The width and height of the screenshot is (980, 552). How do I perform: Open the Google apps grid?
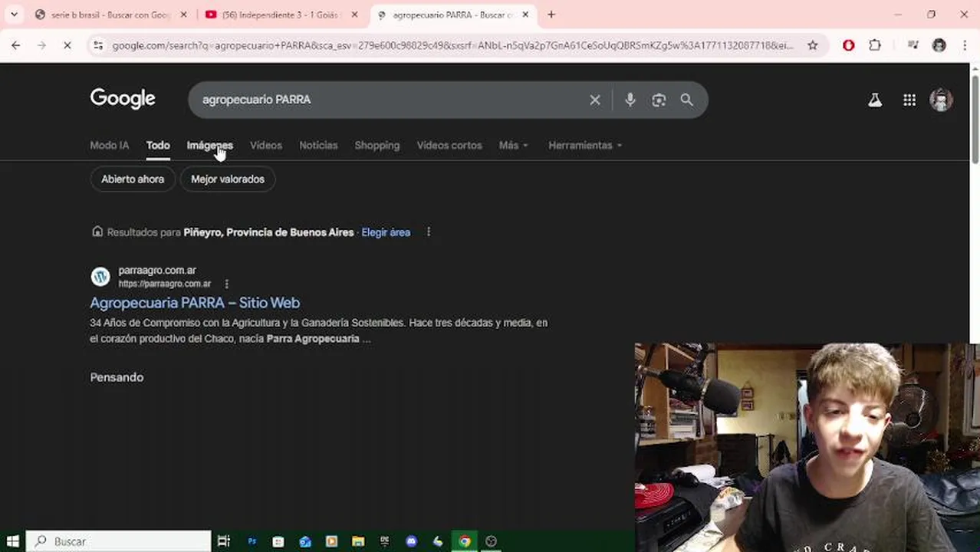pyautogui.click(x=909, y=100)
